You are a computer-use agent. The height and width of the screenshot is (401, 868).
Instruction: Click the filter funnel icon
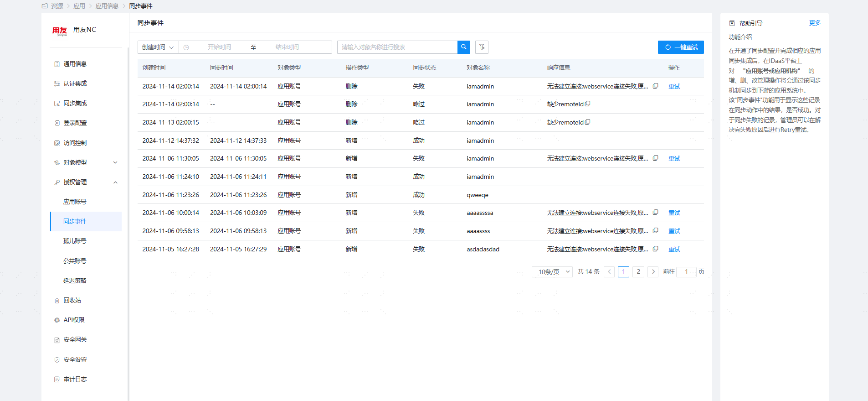tap(482, 47)
